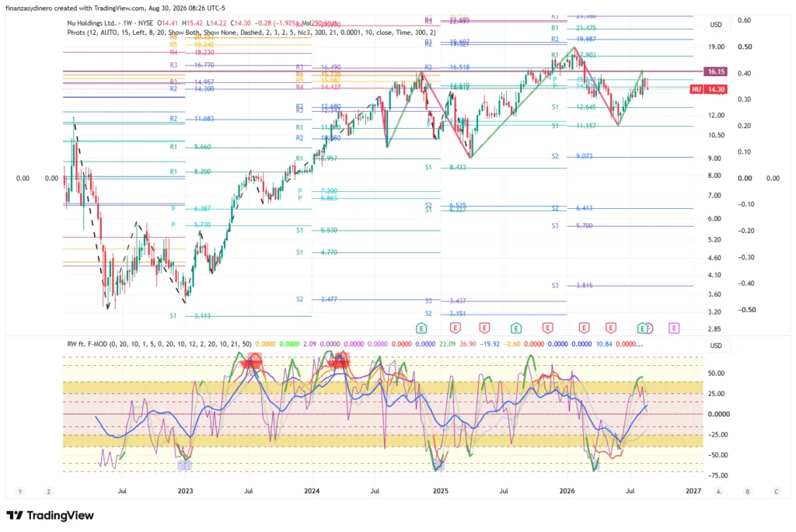Image resolution: width=796 pixels, height=532 pixels.
Task: Open the red earnings marker from November 2025
Action: (x=548, y=328)
